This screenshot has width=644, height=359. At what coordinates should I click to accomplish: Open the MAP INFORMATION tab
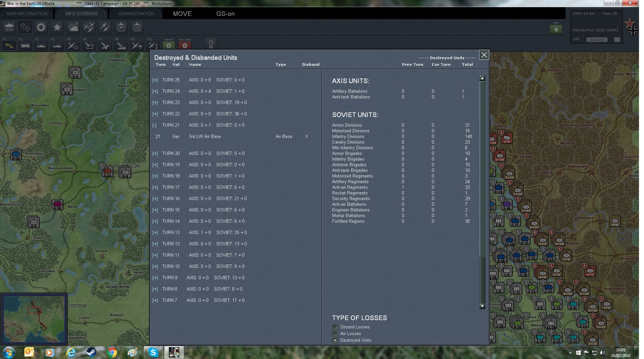tap(27, 14)
